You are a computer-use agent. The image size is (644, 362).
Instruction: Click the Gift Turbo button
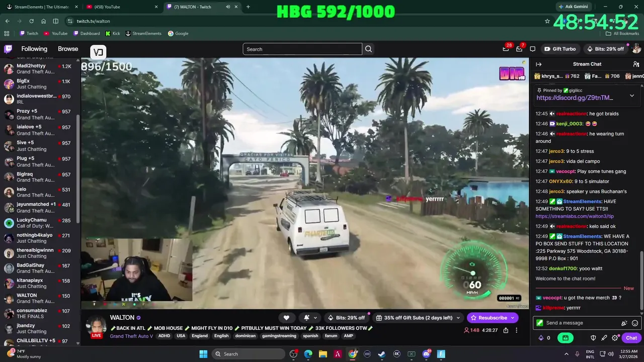pyautogui.click(x=560, y=49)
